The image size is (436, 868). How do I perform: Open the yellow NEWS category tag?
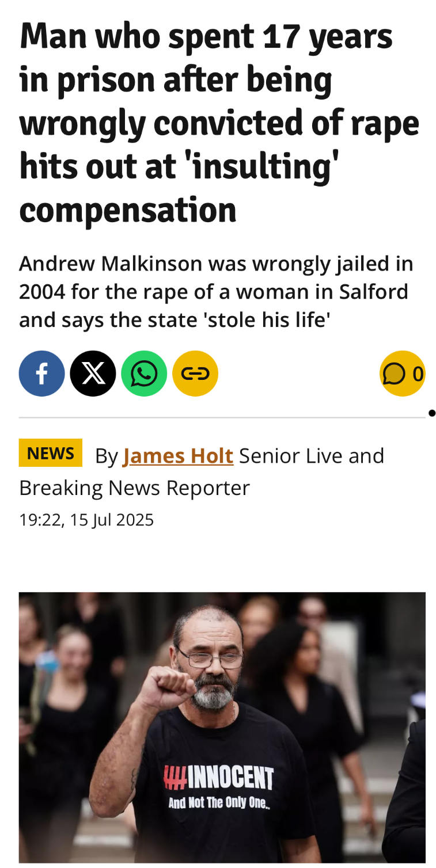point(51,453)
